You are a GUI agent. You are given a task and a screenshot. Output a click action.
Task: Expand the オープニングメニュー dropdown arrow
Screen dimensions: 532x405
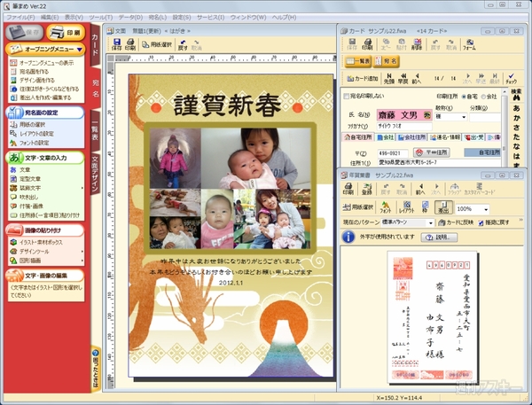point(80,50)
